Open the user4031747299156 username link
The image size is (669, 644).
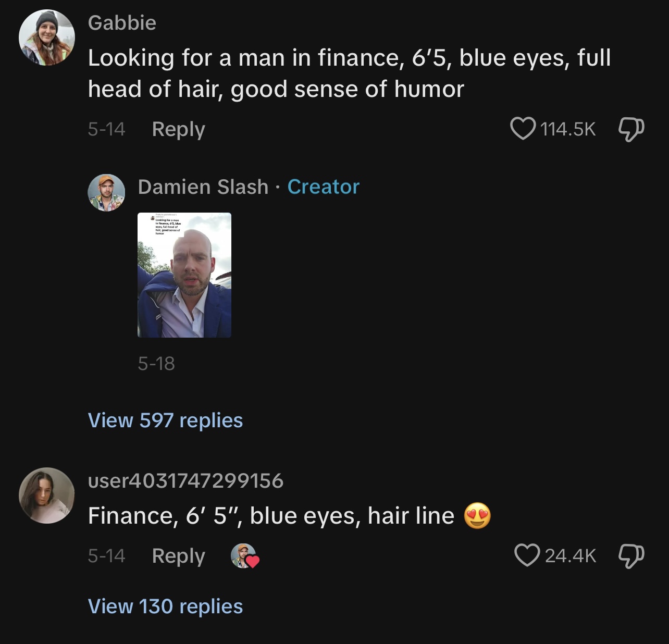[x=185, y=481]
